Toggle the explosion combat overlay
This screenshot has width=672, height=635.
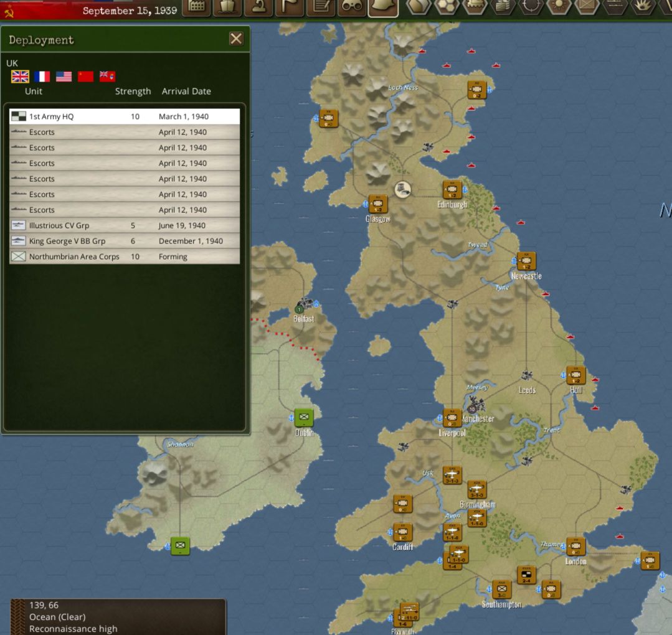tap(642, 7)
